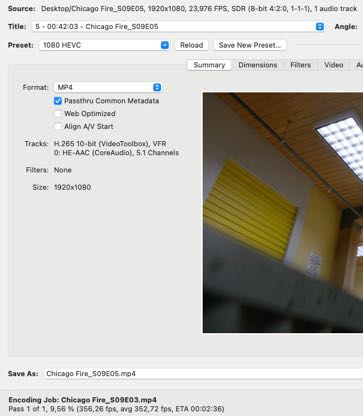This screenshot has height=416, width=363.
Task: Click the Web Optimized label text
Action: coord(90,114)
